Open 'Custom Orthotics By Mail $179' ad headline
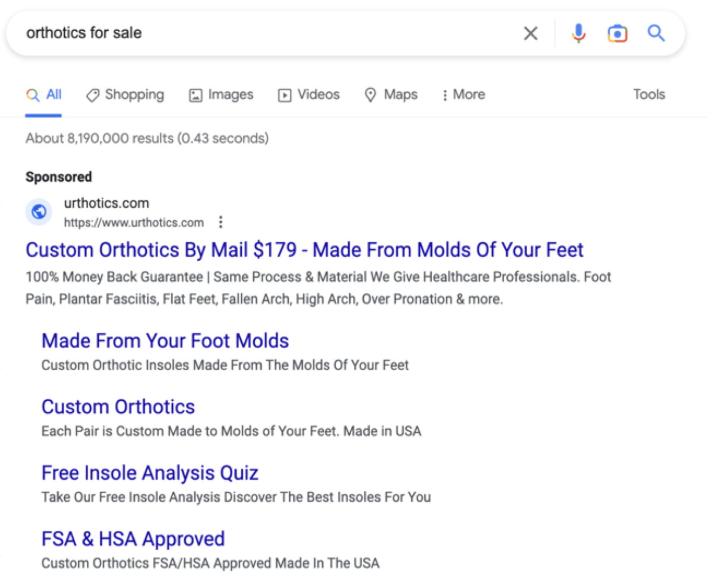The height and width of the screenshot is (588, 707). (x=304, y=250)
